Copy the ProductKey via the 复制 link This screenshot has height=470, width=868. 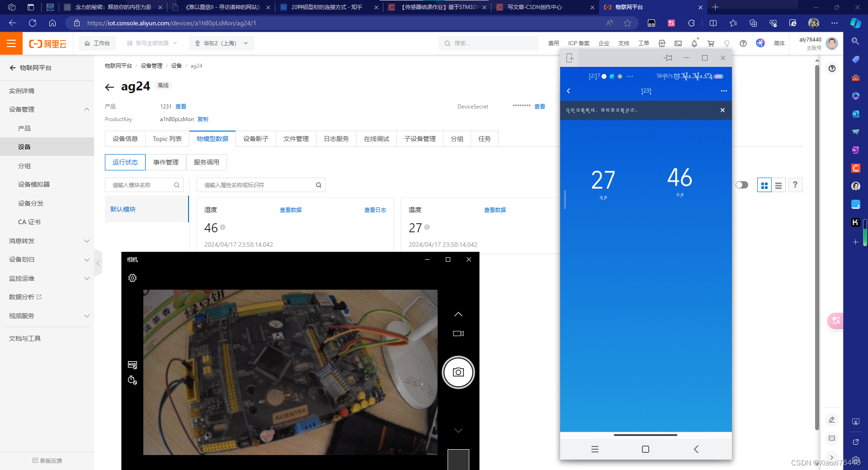pyautogui.click(x=203, y=119)
